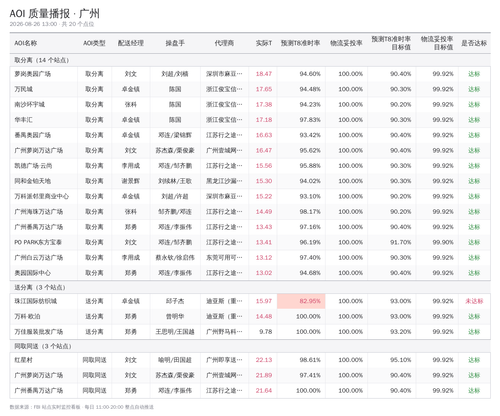Click the agent cell 广州野马科…
This screenshot has width=500, height=416.
(x=224, y=332)
